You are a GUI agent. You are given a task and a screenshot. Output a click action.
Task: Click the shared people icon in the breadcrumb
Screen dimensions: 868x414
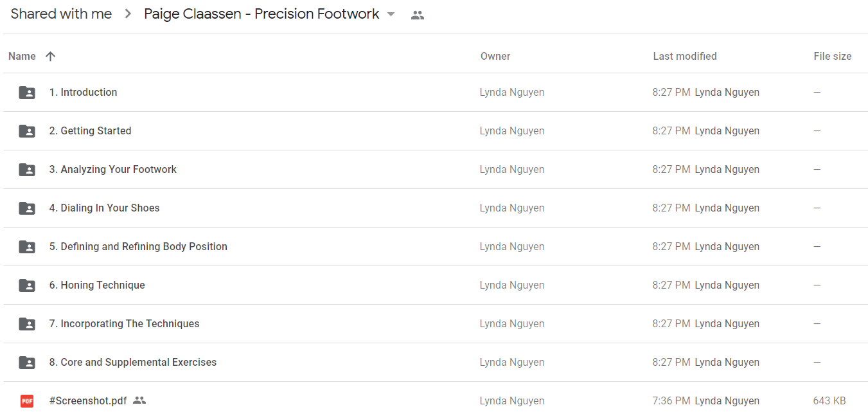click(x=418, y=15)
